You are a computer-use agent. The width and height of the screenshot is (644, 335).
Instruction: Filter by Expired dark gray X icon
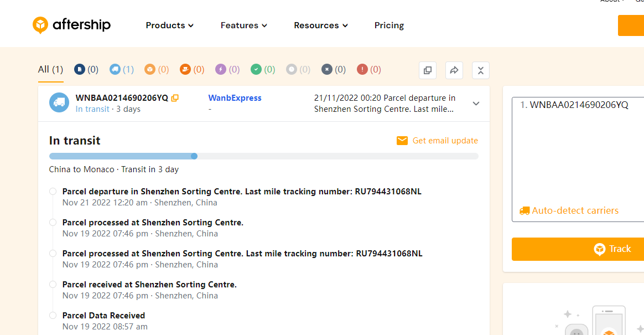[x=327, y=69]
